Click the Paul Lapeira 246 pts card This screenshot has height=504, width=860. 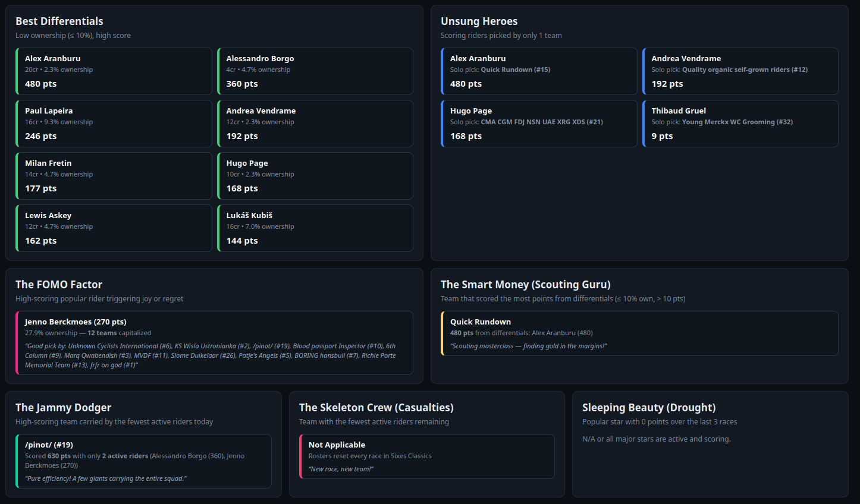tap(114, 124)
